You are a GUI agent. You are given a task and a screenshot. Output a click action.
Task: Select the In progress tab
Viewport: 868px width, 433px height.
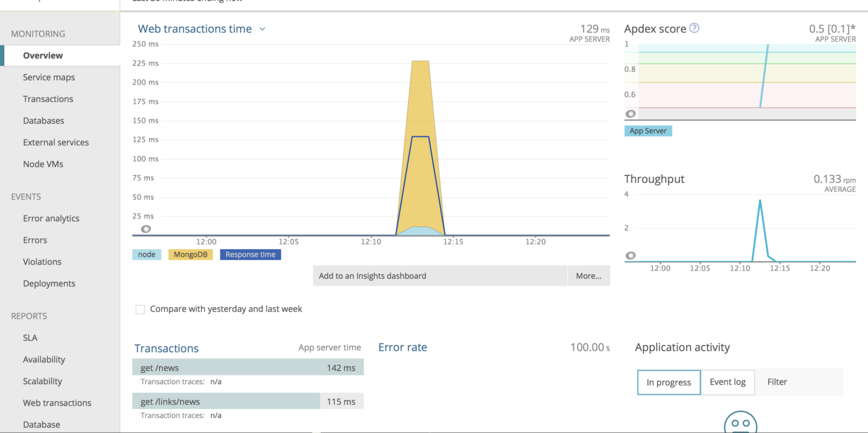click(x=668, y=383)
